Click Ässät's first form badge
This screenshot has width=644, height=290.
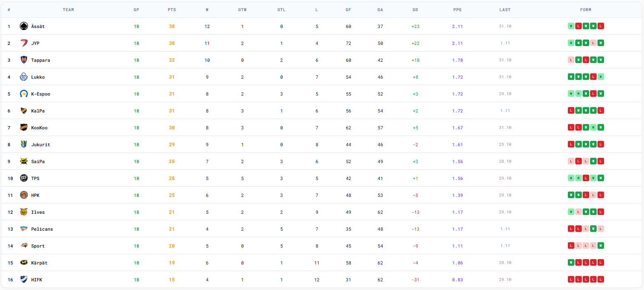[571, 26]
